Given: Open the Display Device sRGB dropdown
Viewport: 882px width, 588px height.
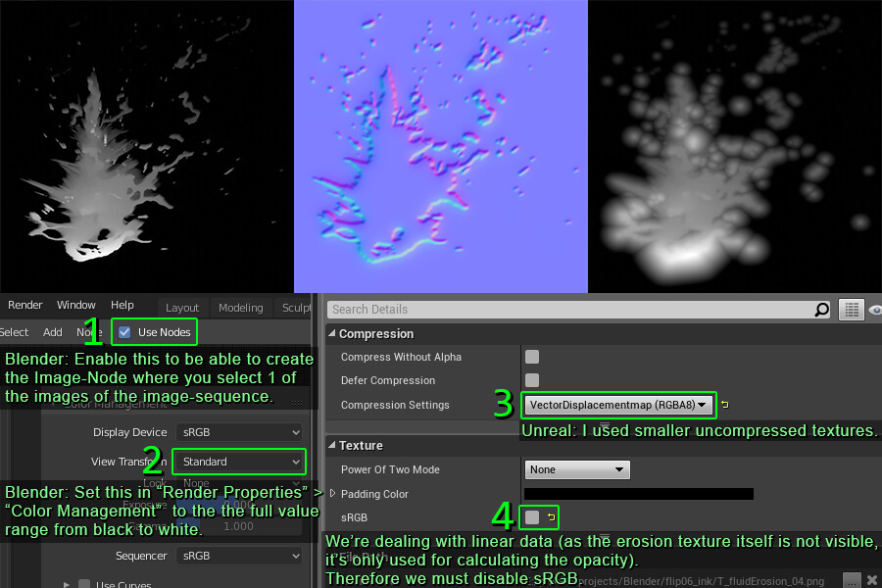Looking at the screenshot, I should [x=240, y=432].
